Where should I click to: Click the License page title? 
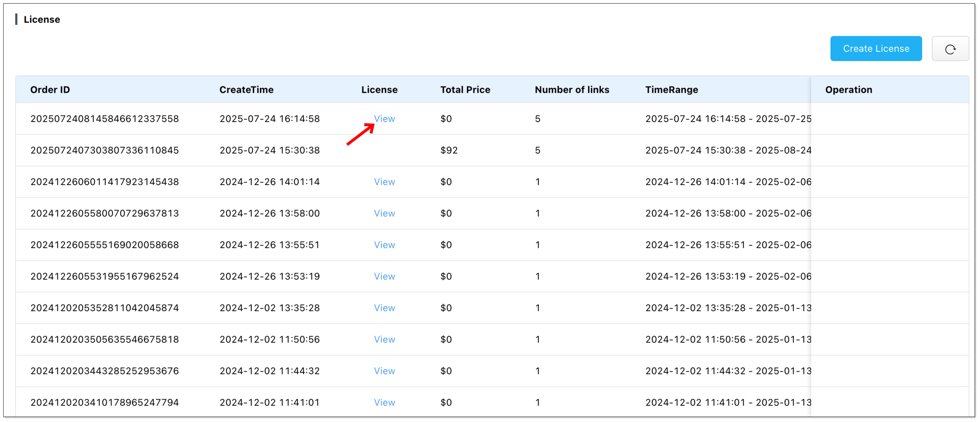click(x=42, y=19)
